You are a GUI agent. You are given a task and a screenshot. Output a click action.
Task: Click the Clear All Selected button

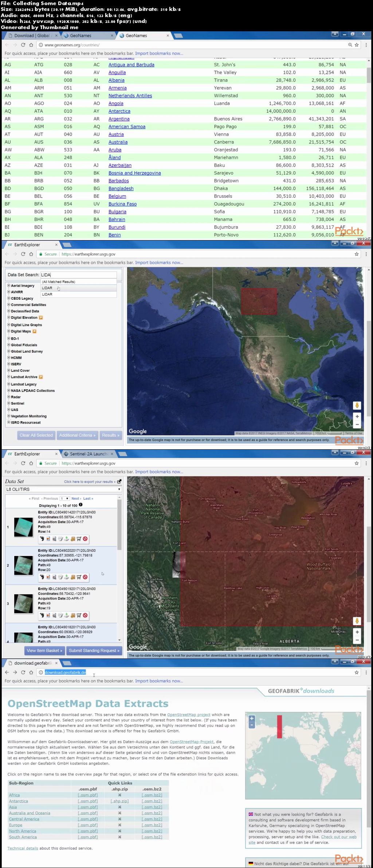(36, 435)
